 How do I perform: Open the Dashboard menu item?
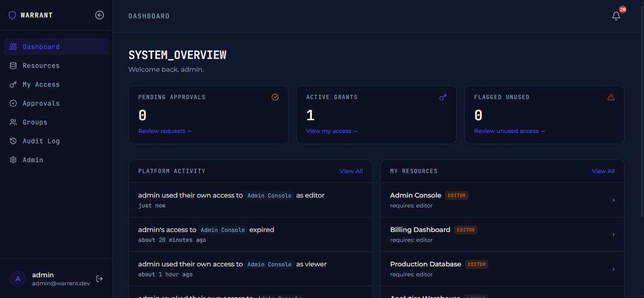56,47
